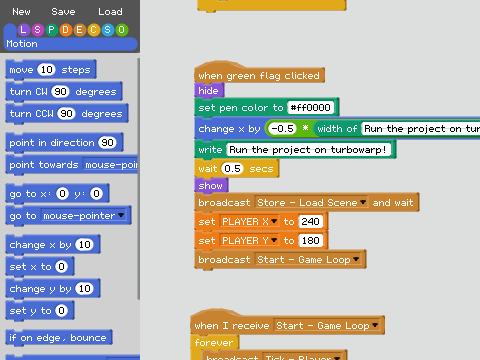Click the palette set x to block
480x360 pixels.
pyautogui.click(x=40, y=267)
